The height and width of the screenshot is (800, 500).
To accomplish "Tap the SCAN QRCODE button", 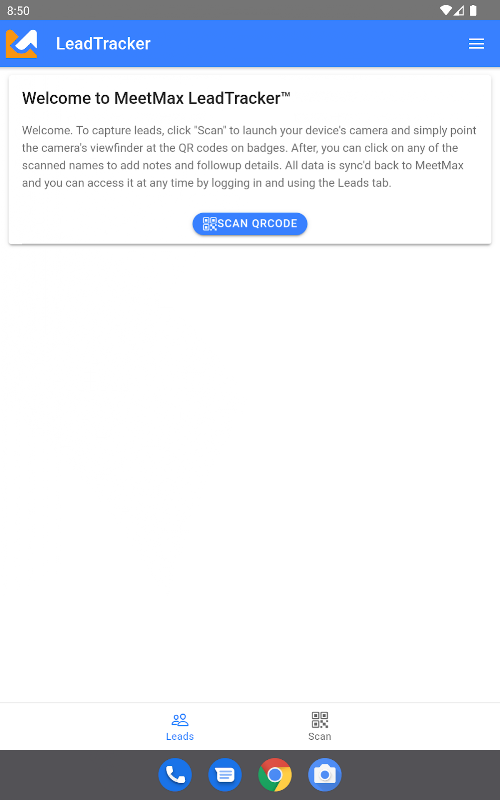I will [x=249, y=224].
